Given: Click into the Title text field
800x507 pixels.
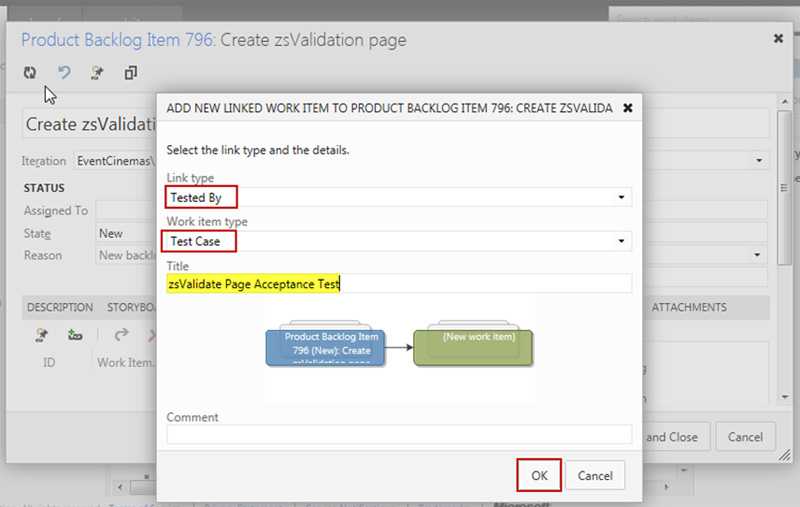Looking at the screenshot, I should click(x=398, y=284).
